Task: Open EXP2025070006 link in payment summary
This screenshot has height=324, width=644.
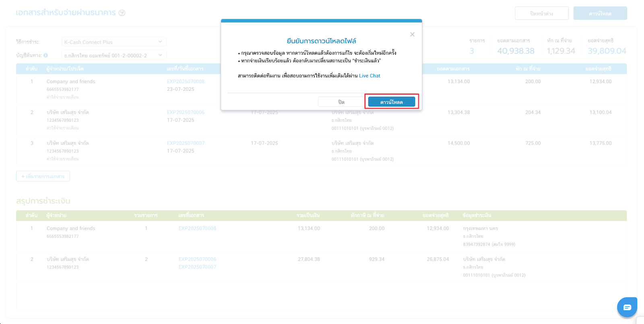Action: point(197,259)
